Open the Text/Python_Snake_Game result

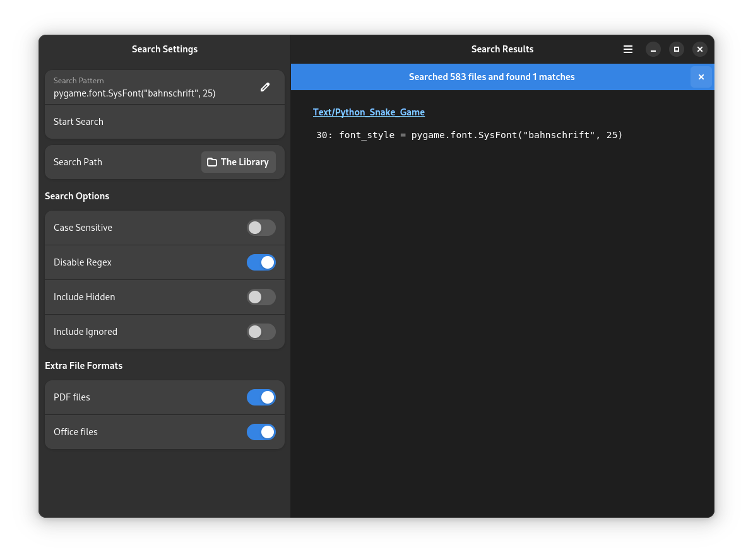369,112
